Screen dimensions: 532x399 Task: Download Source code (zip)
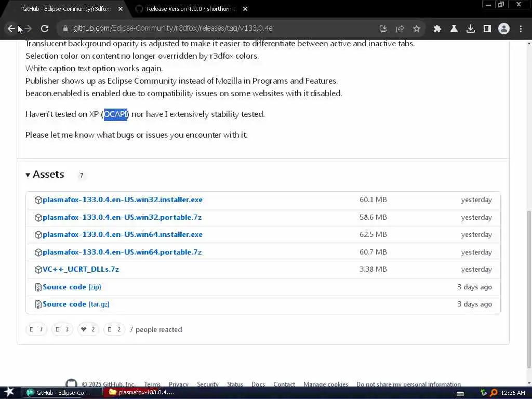(72, 287)
